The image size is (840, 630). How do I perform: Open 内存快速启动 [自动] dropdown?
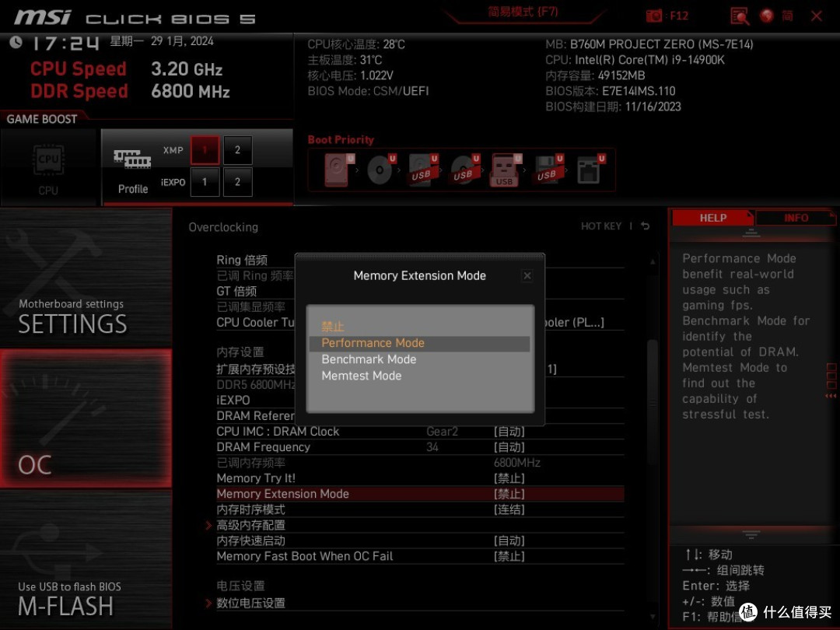tap(509, 541)
